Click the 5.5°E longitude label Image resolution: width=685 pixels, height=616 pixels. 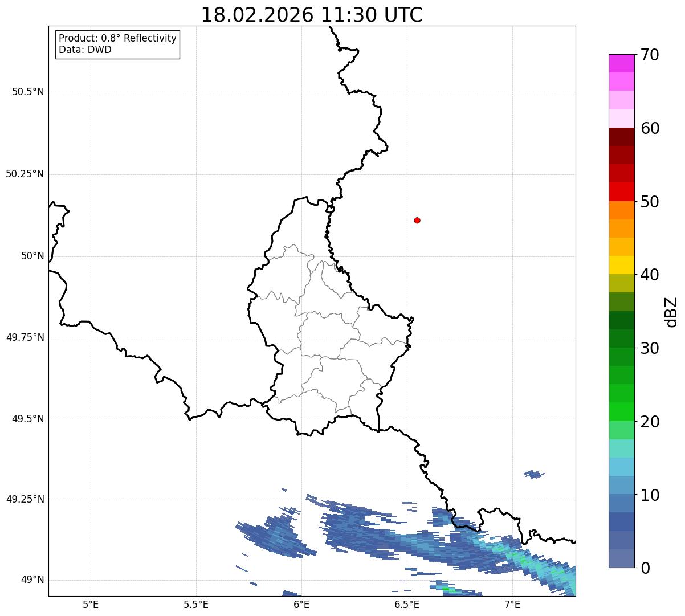tap(196, 604)
